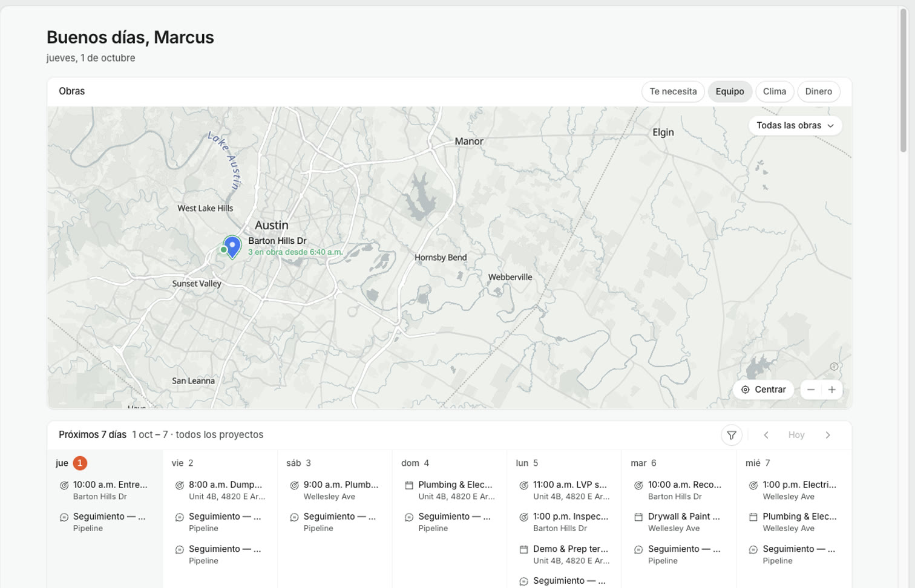Open the calendar filter funnel icon

(732, 435)
